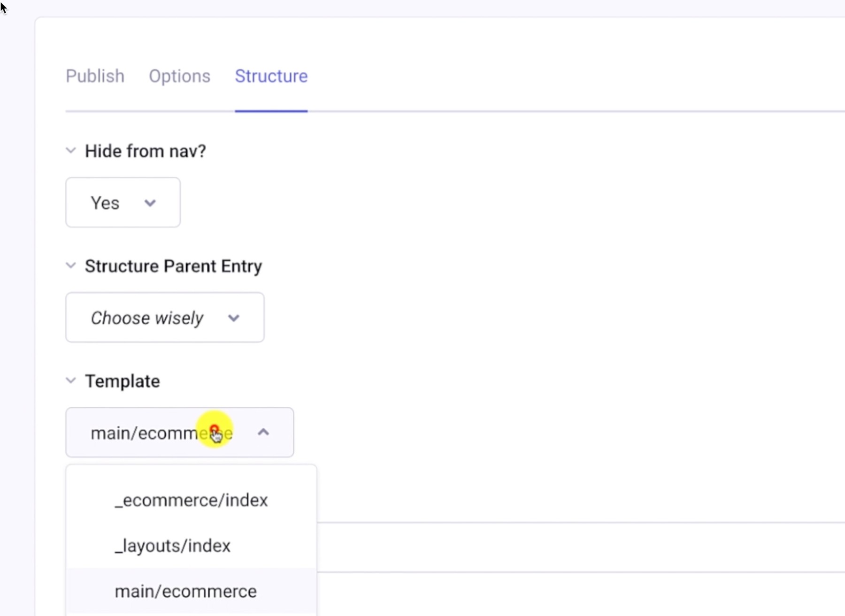Collapse the Template section chevron

(71, 380)
